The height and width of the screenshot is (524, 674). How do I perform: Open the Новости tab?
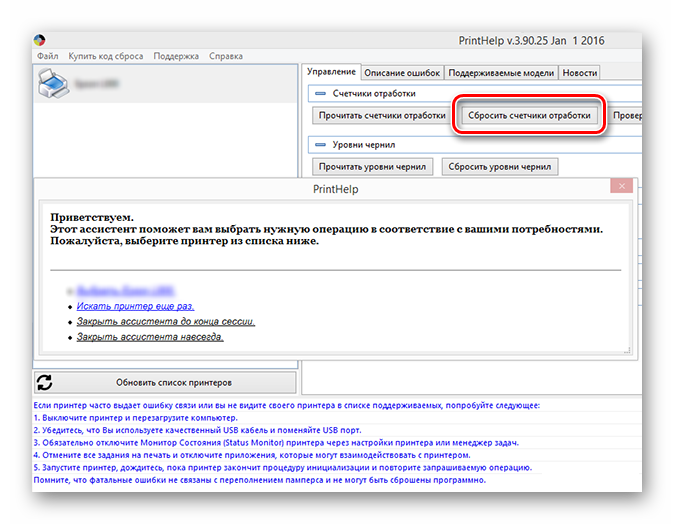tap(580, 73)
